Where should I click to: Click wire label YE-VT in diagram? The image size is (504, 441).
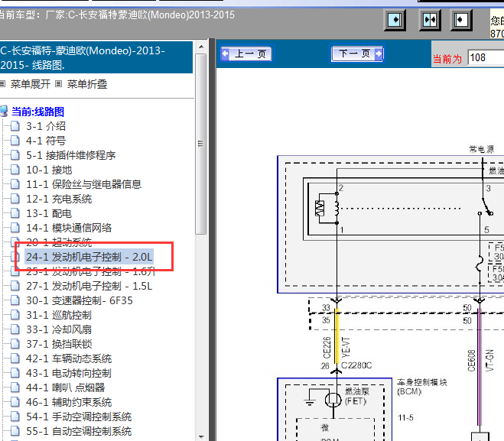346,348
